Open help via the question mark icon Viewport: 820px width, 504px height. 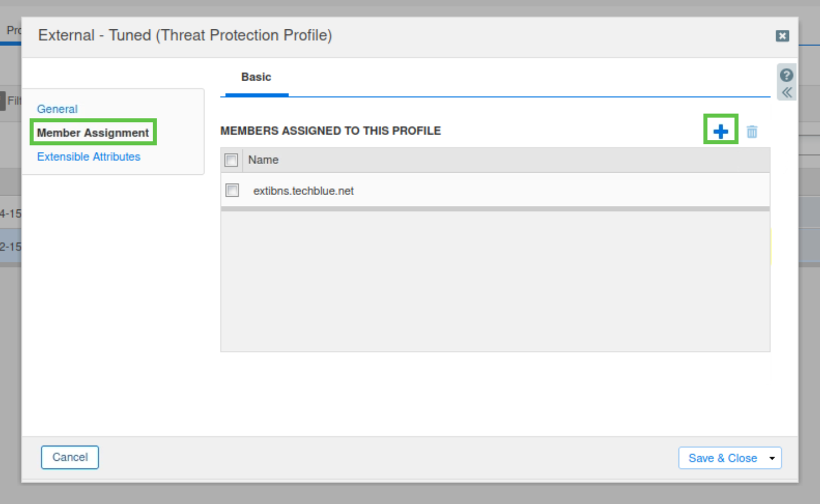click(786, 75)
